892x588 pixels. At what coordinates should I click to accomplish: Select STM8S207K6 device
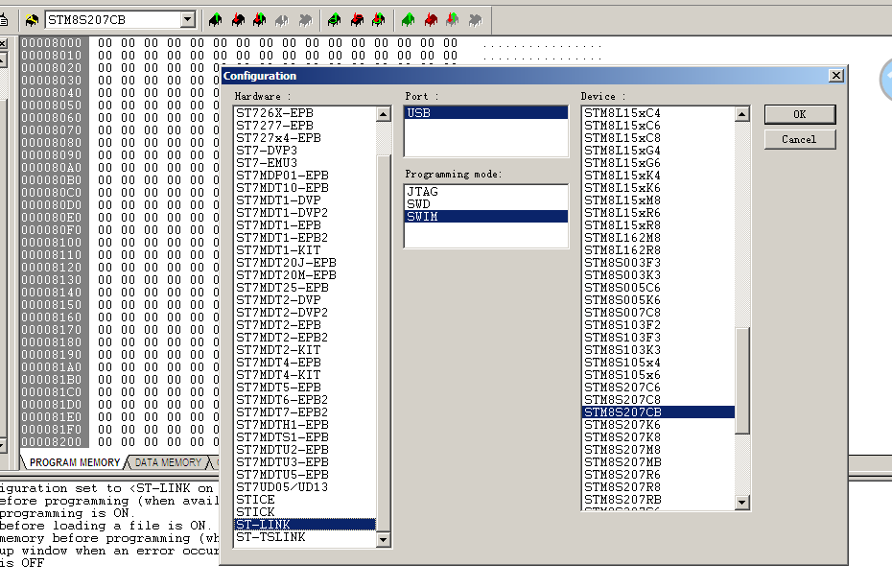click(x=659, y=425)
